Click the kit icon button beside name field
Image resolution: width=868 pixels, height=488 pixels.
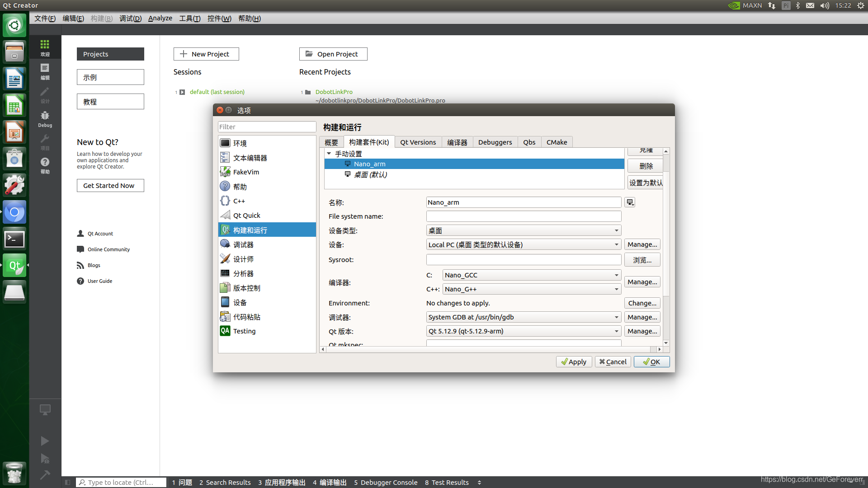[x=630, y=202]
